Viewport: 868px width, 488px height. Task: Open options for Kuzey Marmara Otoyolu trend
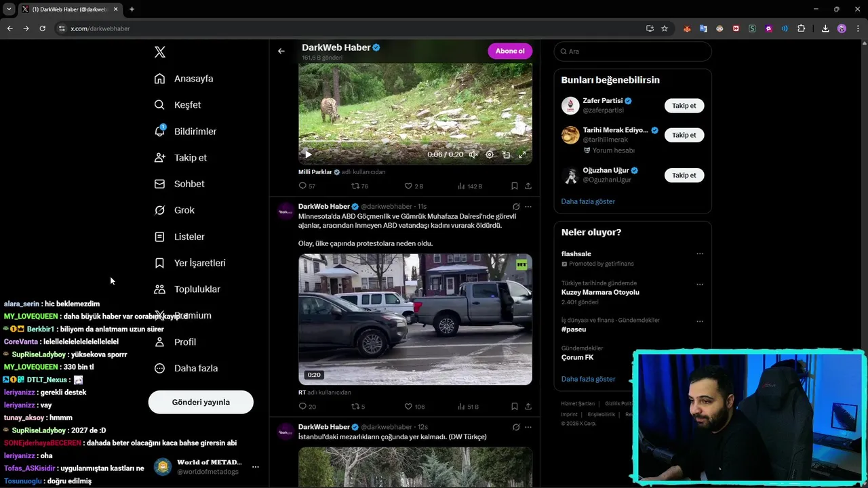tap(700, 285)
